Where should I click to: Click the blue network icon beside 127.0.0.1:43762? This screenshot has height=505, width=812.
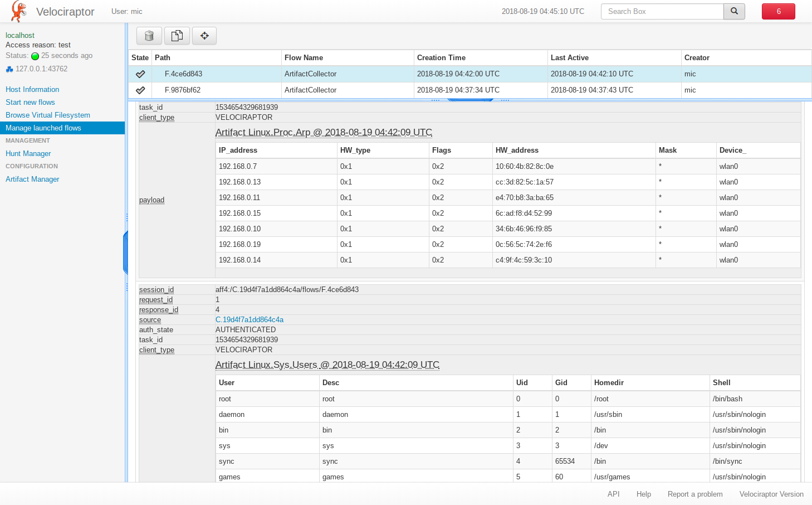click(9, 69)
